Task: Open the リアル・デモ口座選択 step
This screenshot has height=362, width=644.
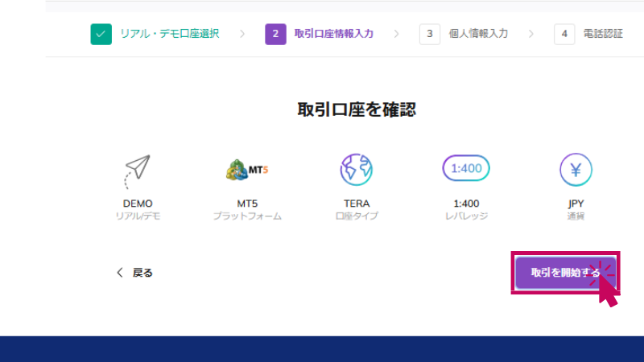Action: pyautogui.click(x=170, y=34)
